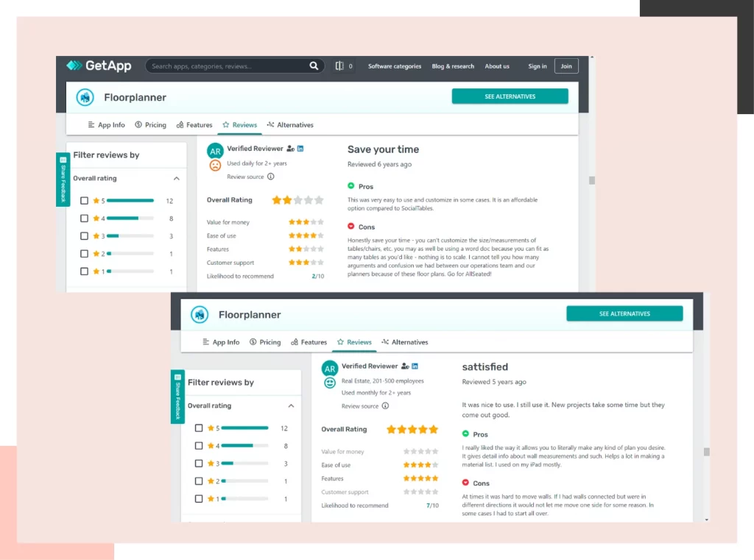The height and width of the screenshot is (560, 754).
Task: Click Floorplanner logo in lower window
Action: coord(200,315)
